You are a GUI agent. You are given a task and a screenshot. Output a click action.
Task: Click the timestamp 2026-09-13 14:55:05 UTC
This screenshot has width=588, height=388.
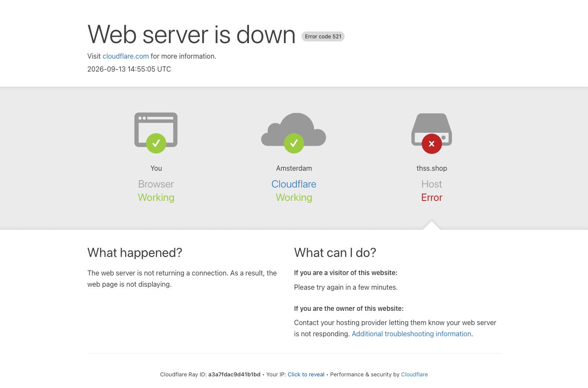click(x=129, y=69)
